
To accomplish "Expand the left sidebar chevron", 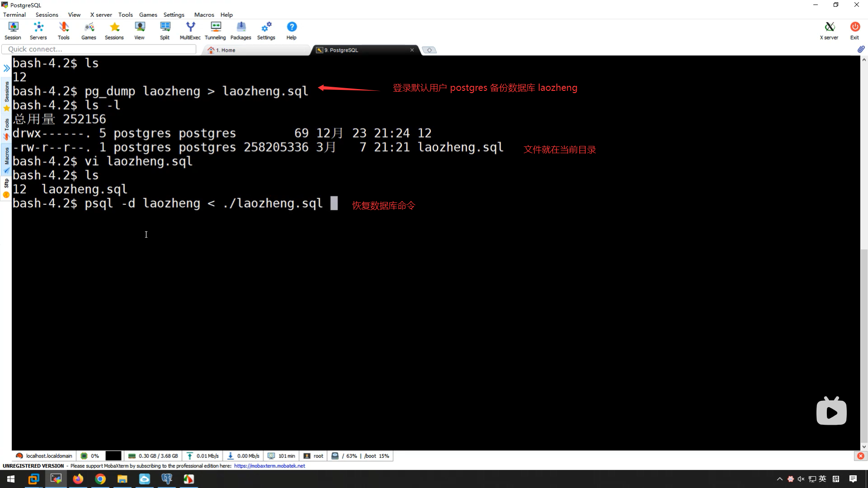I will tap(6, 68).
